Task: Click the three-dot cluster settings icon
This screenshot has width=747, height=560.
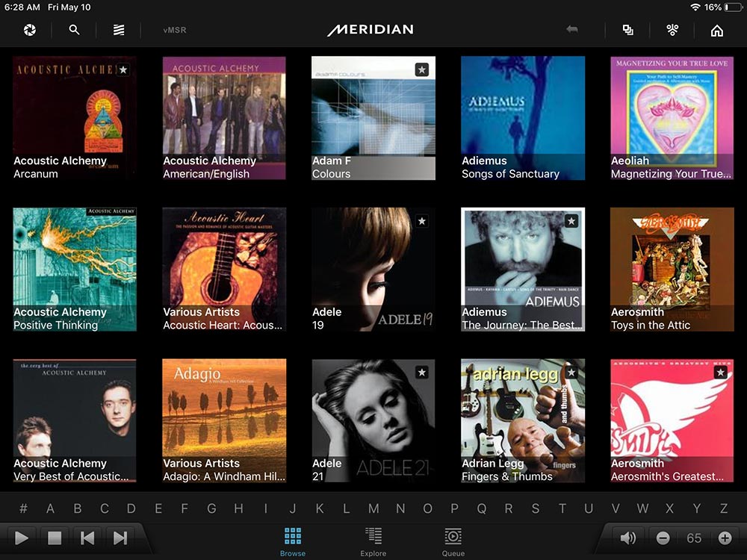Action: click(672, 30)
